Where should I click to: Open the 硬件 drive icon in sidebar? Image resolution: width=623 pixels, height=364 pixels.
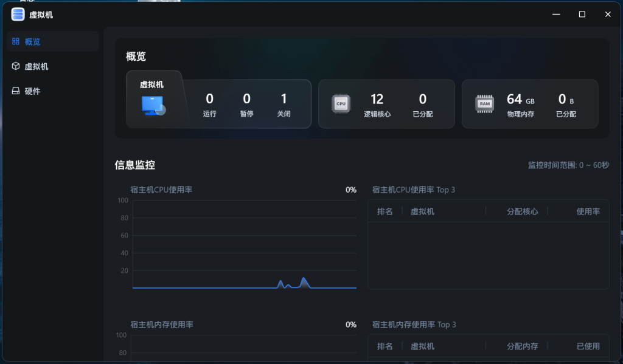click(x=16, y=90)
